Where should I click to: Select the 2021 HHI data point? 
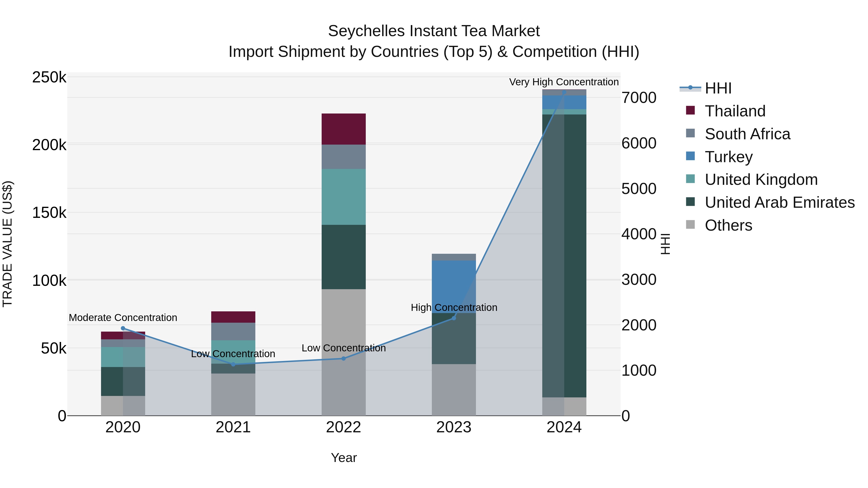pos(233,364)
